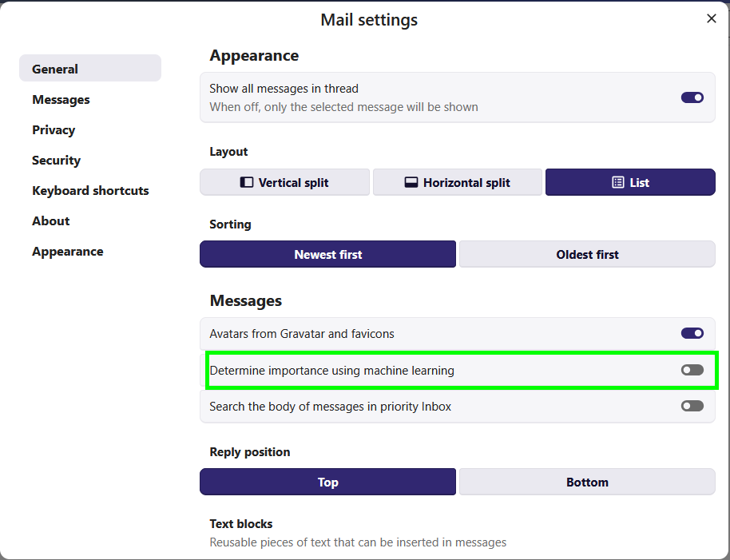730x560 pixels.
Task: Switch to the Messages settings section
Action: pos(61,100)
